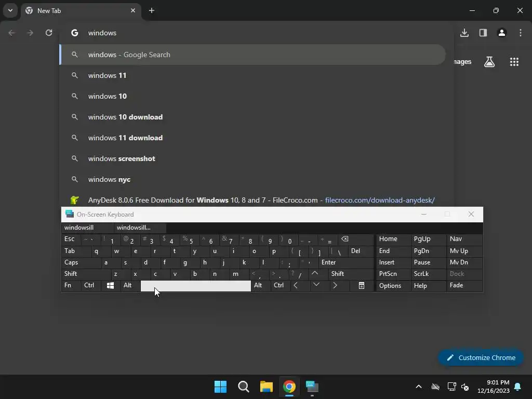Open the Google apps grid
The height and width of the screenshot is (399, 532).
pyautogui.click(x=514, y=62)
